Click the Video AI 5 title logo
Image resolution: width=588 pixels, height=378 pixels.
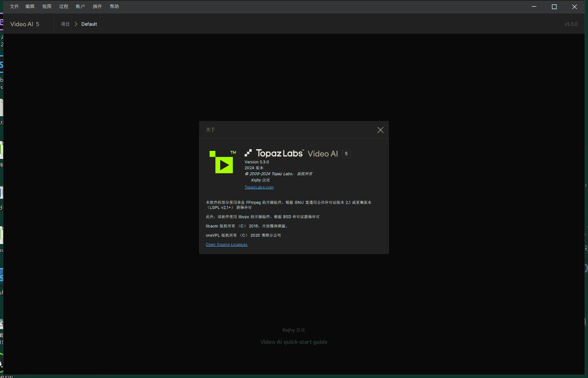25,24
